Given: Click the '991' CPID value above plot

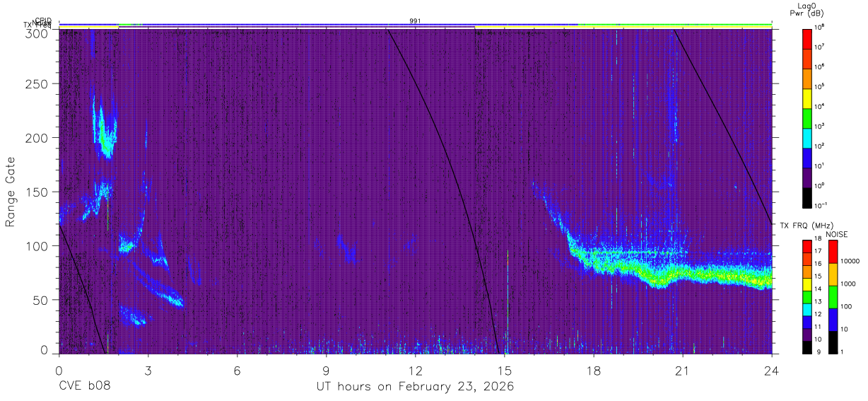Looking at the screenshot, I should click(x=415, y=21).
